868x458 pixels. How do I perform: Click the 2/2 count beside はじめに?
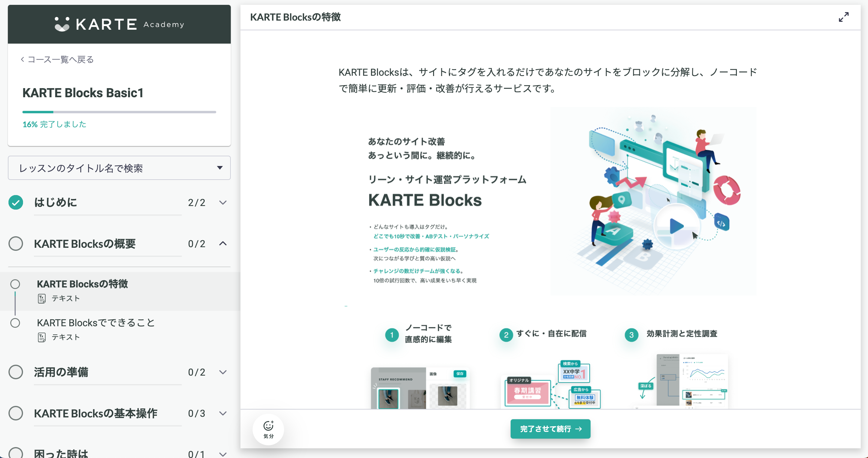[197, 203]
